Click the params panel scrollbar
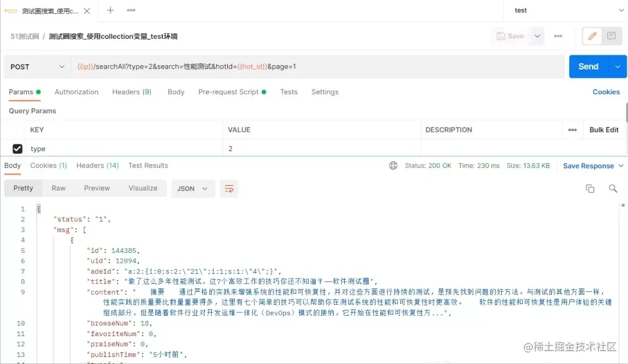The image size is (628, 364). (x=626, y=112)
